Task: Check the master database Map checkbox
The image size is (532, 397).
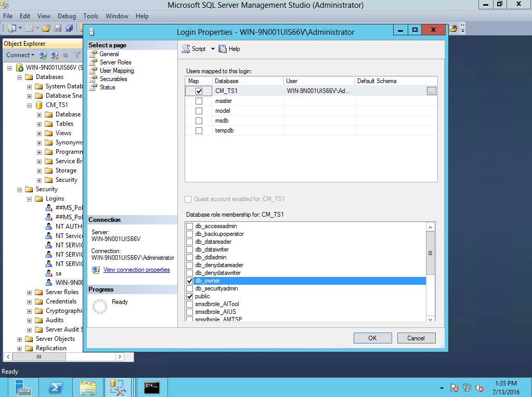Action: coord(199,101)
